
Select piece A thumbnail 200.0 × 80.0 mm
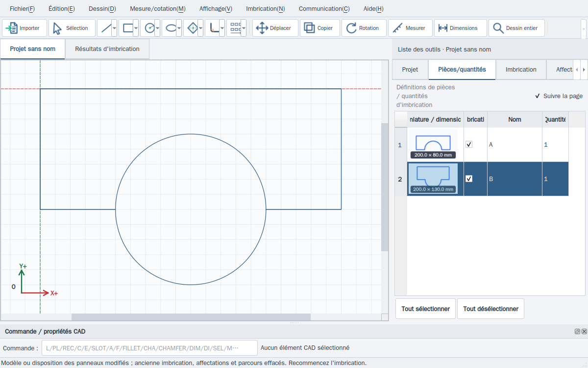[433, 145]
